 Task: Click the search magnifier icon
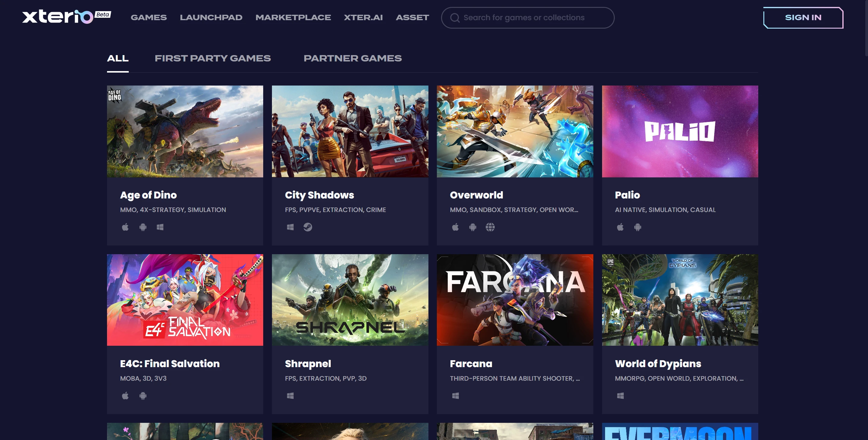click(455, 17)
